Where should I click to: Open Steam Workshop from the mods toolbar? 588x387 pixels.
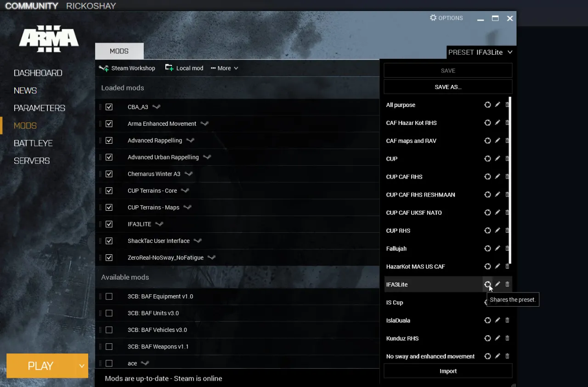(127, 68)
